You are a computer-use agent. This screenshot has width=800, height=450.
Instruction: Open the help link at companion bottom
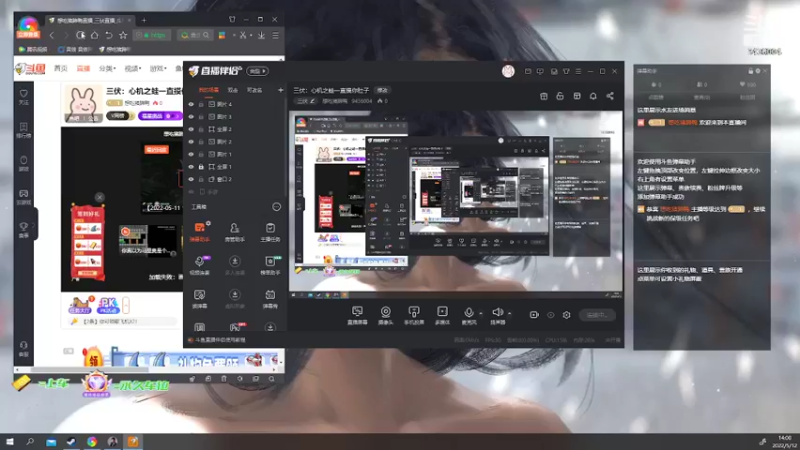point(217,339)
